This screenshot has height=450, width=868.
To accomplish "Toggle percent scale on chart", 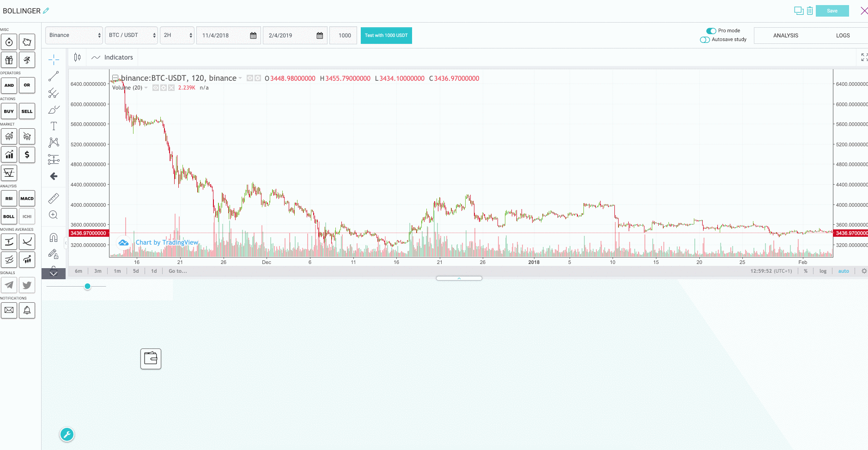I will pos(806,271).
